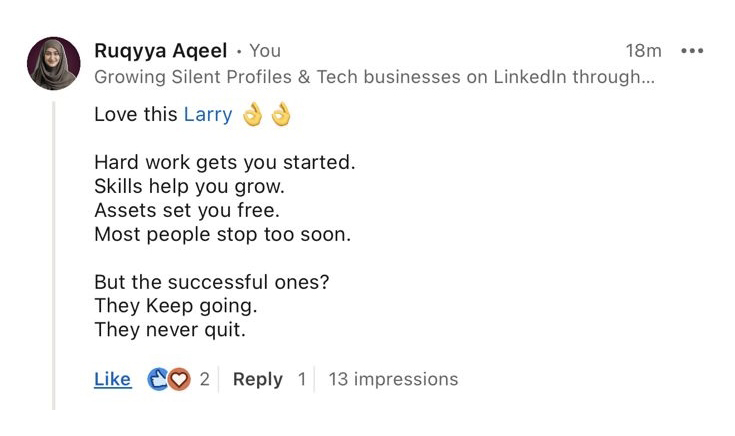Click the blue thumbs-up reaction icon
Image resolution: width=735 pixels, height=436 pixels.
158,379
